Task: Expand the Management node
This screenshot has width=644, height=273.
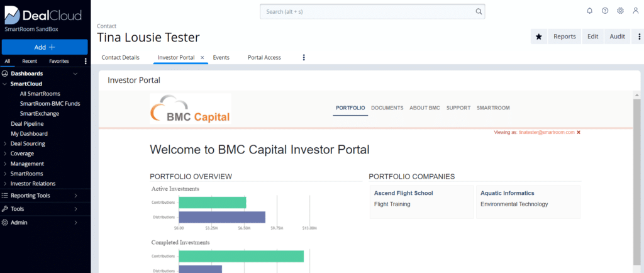Action: [4, 164]
